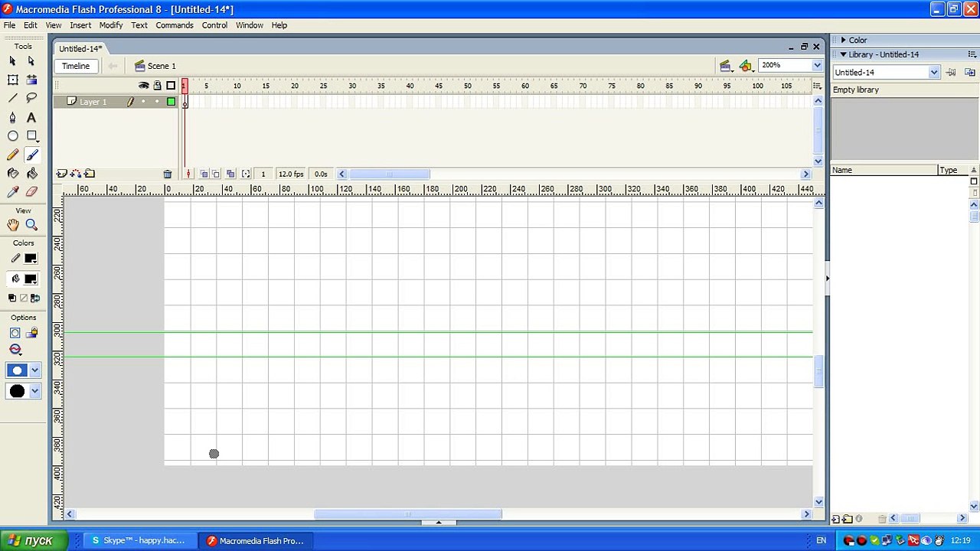
Task: Select the Zoom magnifier tool
Action: coord(31,225)
